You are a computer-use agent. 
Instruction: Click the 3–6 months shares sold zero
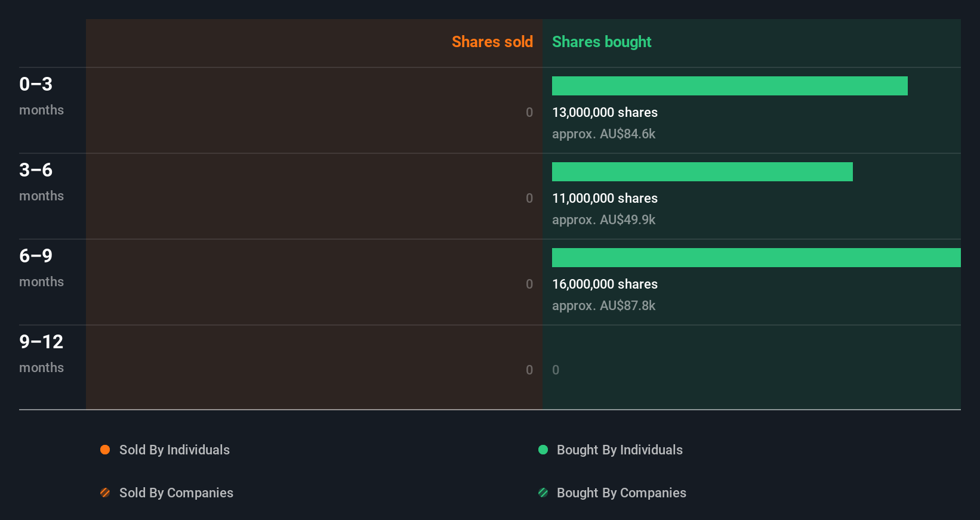[529, 198]
